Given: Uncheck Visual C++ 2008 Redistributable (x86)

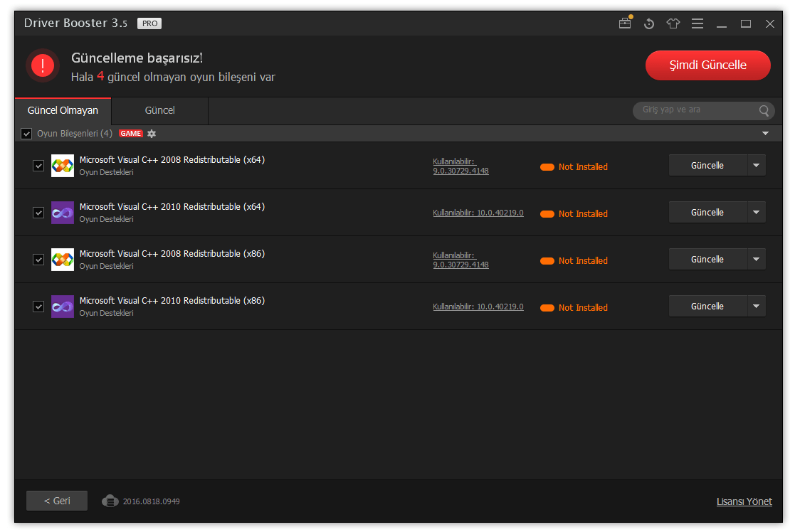Looking at the screenshot, I should 38,260.
